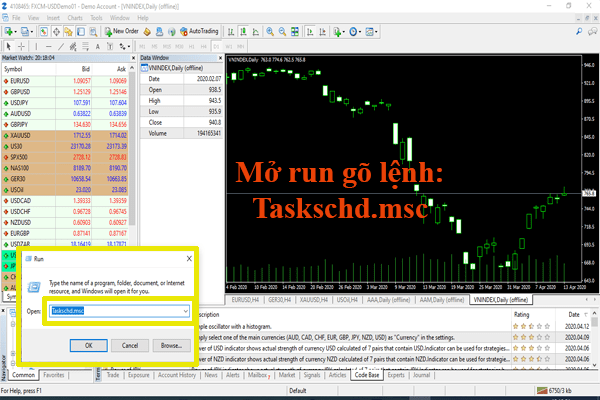Viewport: 600px width, 400px height.
Task: Switch to H4 timeframe
Action: pyautogui.click(x=204, y=47)
